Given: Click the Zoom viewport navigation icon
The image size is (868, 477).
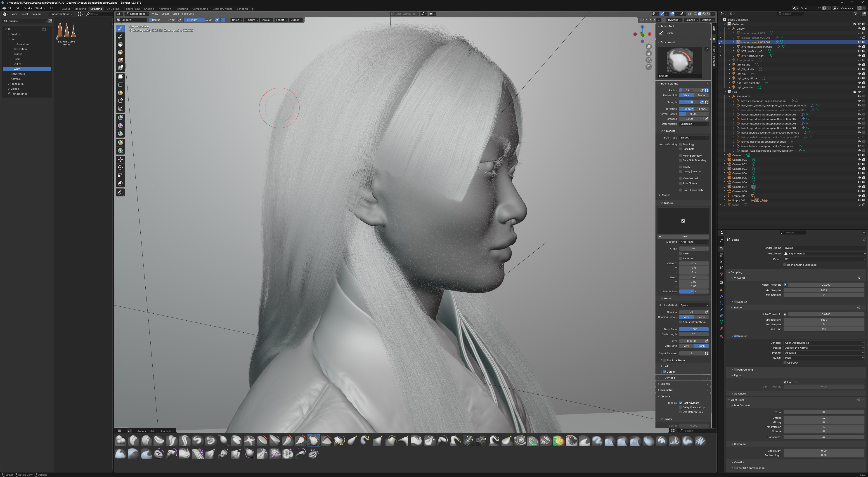Looking at the screenshot, I should tap(649, 47).
